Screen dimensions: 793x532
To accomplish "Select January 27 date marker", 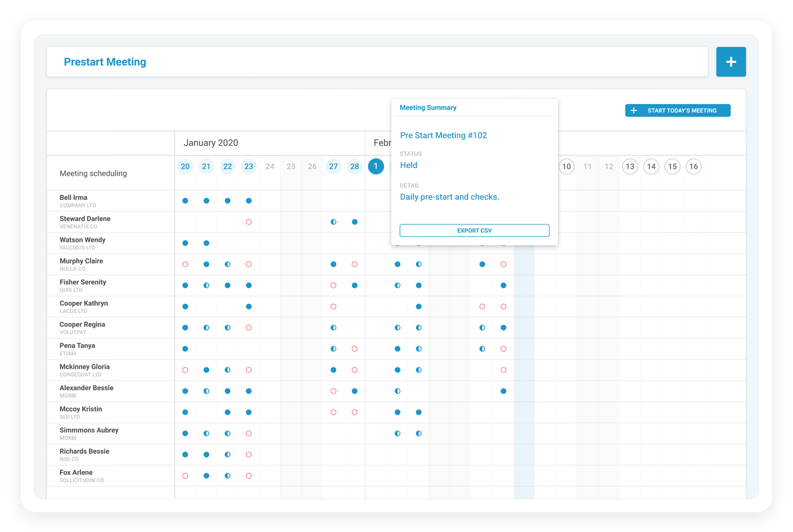I will [x=334, y=167].
